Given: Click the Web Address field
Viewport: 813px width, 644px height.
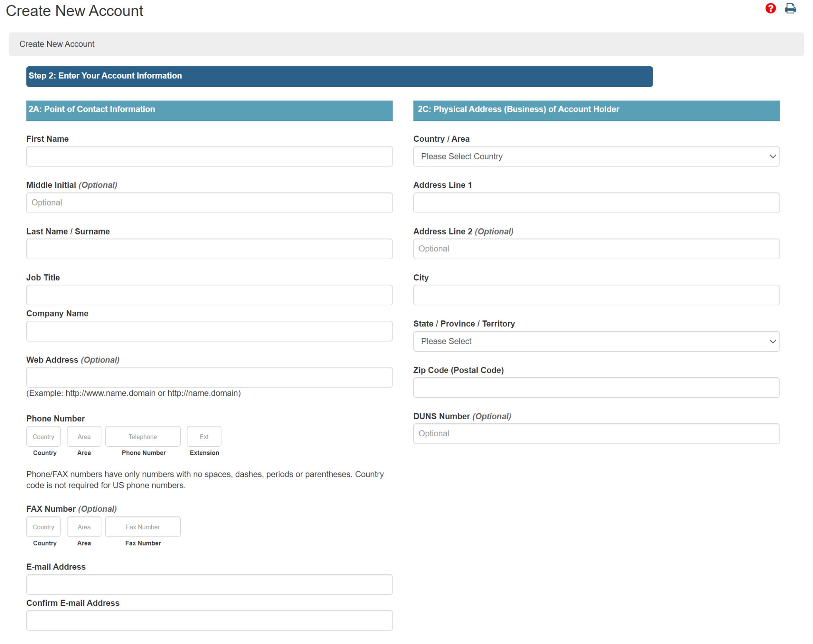Looking at the screenshot, I should coord(209,377).
